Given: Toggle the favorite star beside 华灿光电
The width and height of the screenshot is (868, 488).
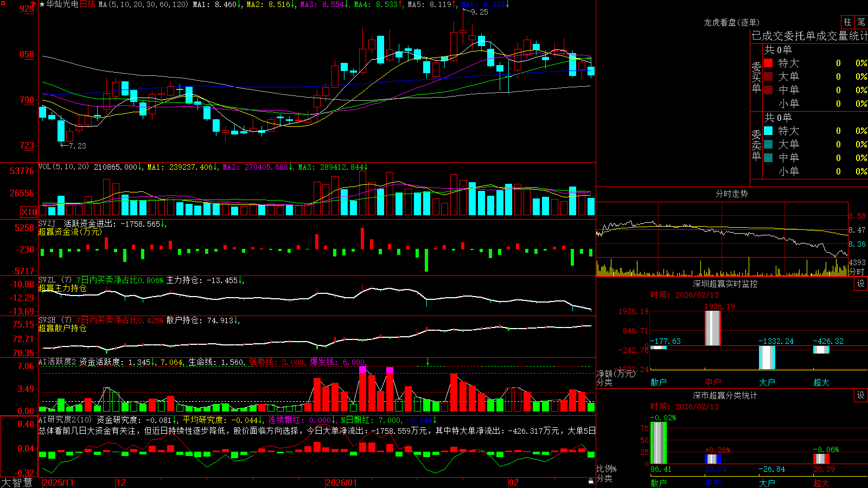Looking at the screenshot, I should pos(42,4).
